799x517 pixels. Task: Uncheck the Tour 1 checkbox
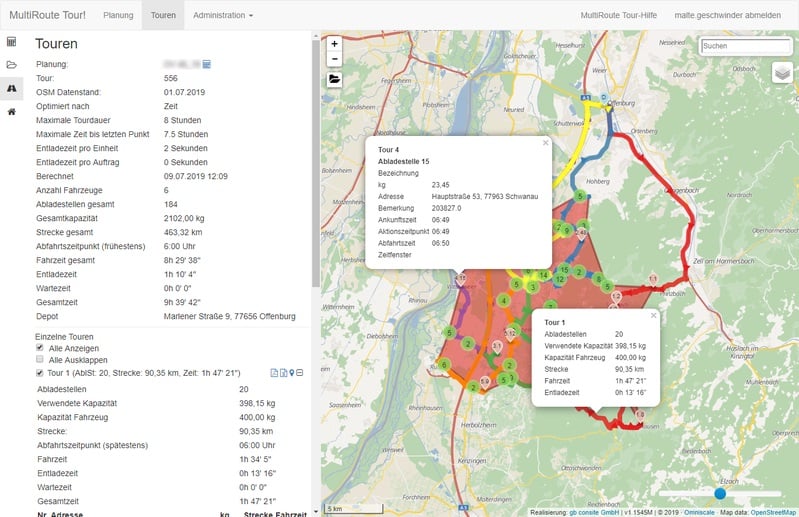39,373
